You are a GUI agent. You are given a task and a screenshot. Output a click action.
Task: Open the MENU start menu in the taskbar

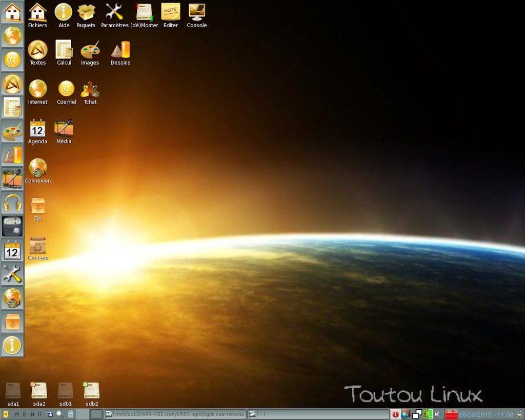pyautogui.click(x=28, y=415)
